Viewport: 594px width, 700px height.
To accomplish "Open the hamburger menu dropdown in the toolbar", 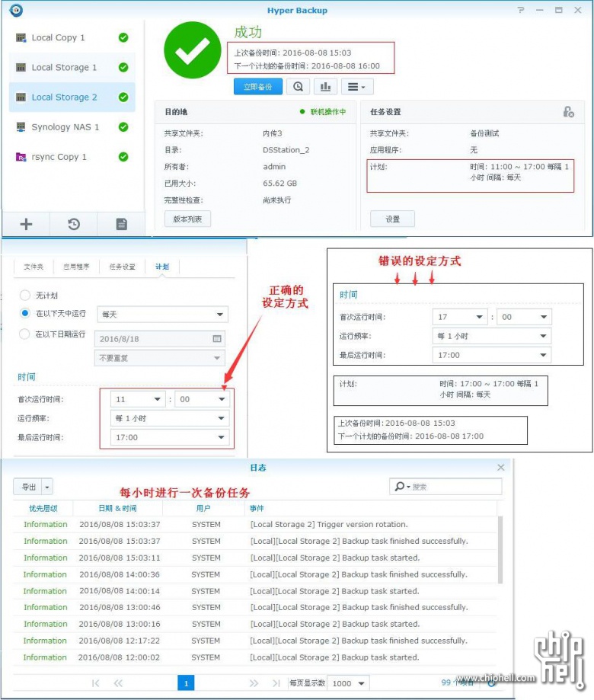I will (x=357, y=87).
